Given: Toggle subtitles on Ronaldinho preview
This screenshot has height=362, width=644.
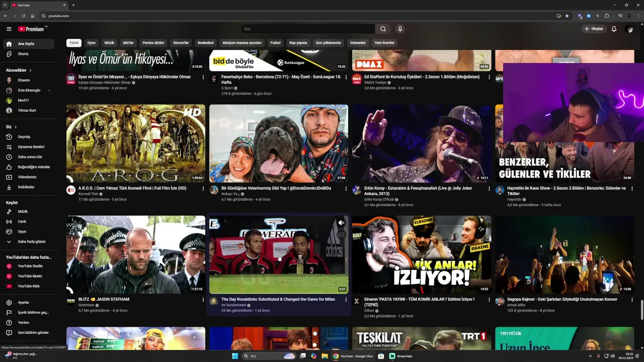Looking at the screenshot, I should (x=341, y=234).
